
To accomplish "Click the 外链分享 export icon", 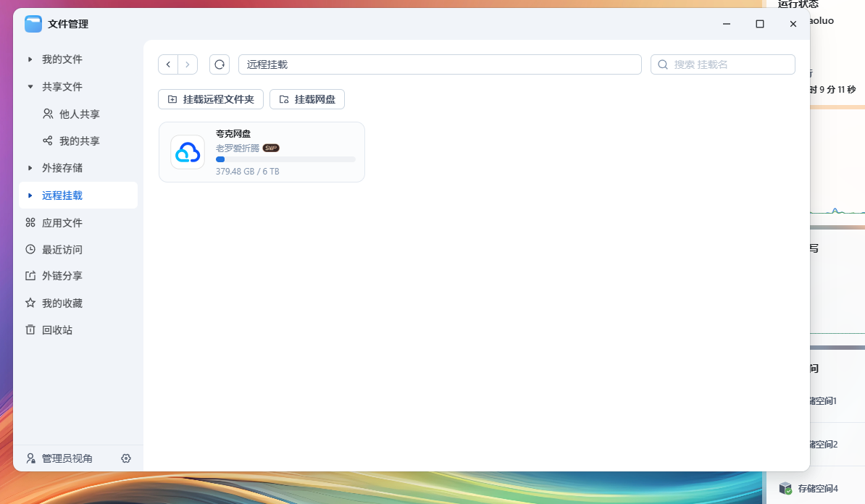I will [30, 276].
